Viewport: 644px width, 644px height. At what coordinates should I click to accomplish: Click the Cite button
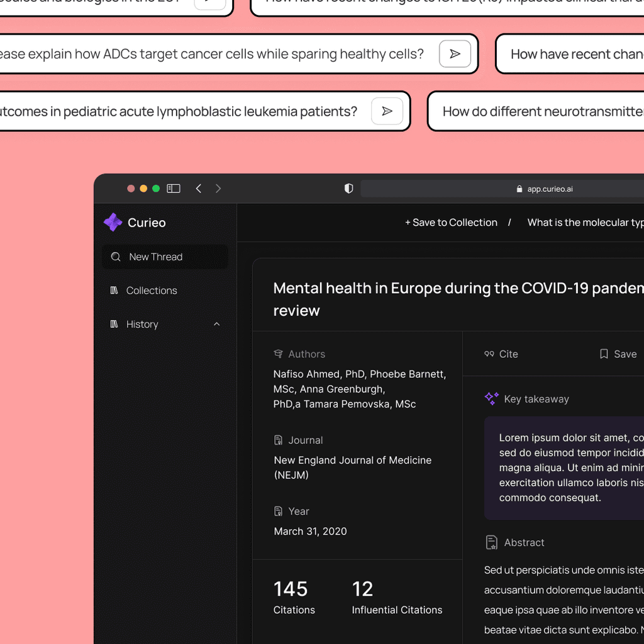(501, 354)
